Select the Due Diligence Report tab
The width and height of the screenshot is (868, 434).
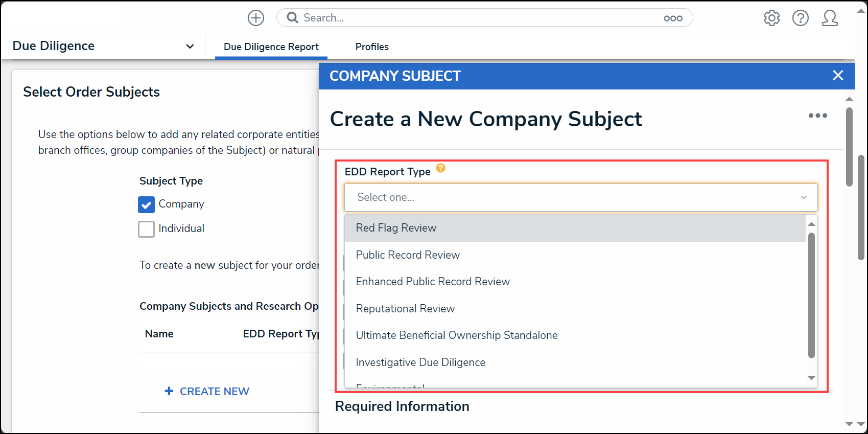[271, 47]
